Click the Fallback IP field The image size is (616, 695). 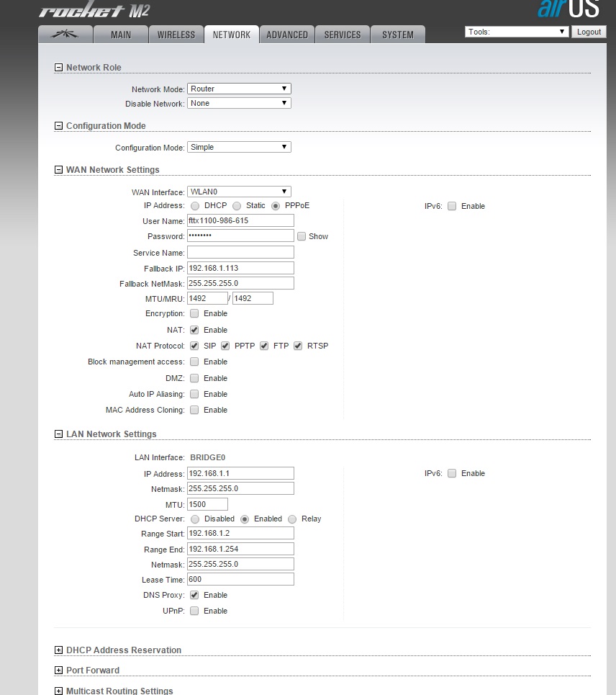(x=240, y=268)
